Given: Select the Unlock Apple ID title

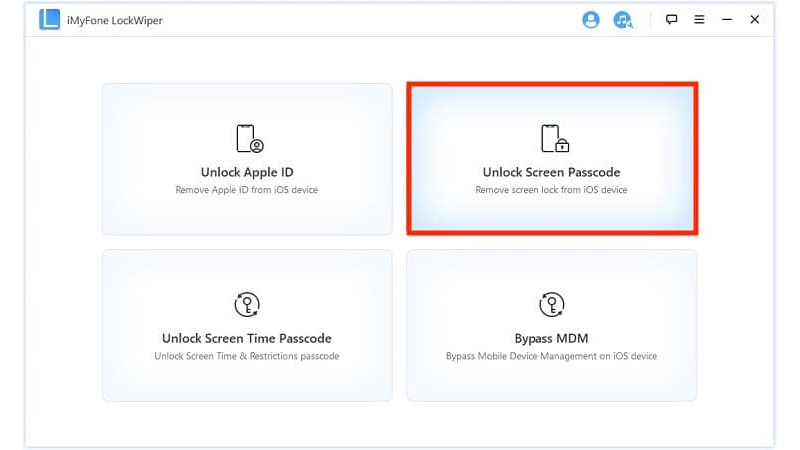Looking at the screenshot, I should click(247, 172).
